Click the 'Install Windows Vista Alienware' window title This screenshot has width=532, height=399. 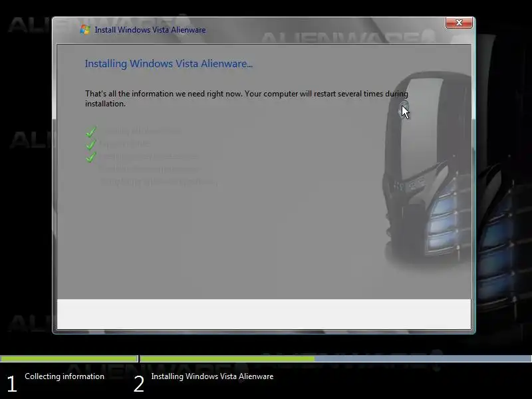tap(150, 30)
